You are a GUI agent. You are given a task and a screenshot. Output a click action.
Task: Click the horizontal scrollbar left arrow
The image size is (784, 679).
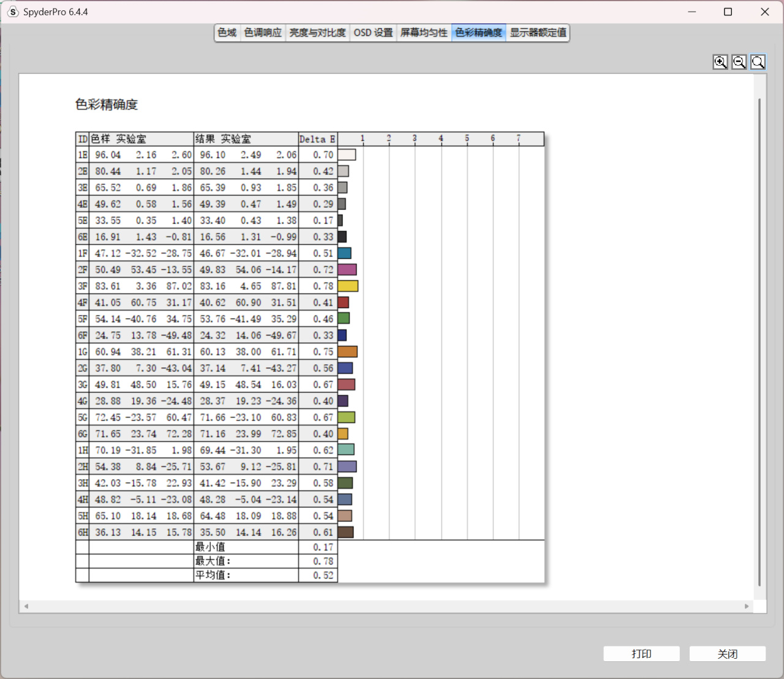26,606
